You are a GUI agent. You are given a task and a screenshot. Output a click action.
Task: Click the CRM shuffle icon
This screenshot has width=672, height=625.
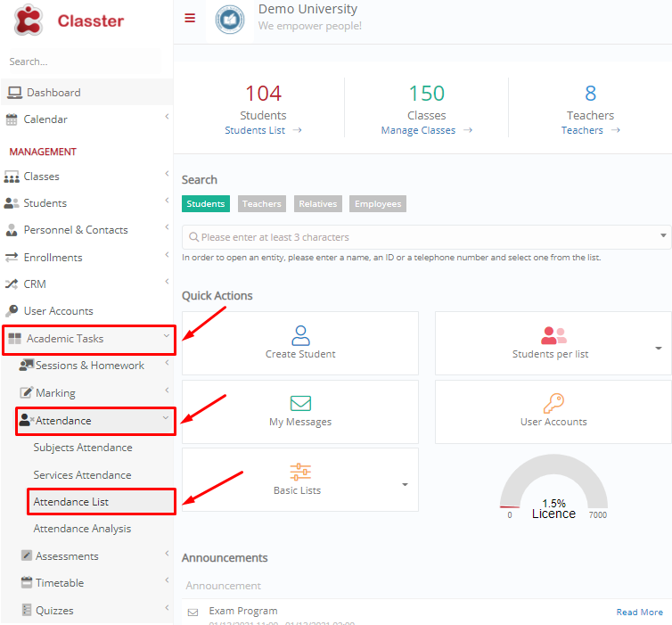pyautogui.click(x=12, y=284)
